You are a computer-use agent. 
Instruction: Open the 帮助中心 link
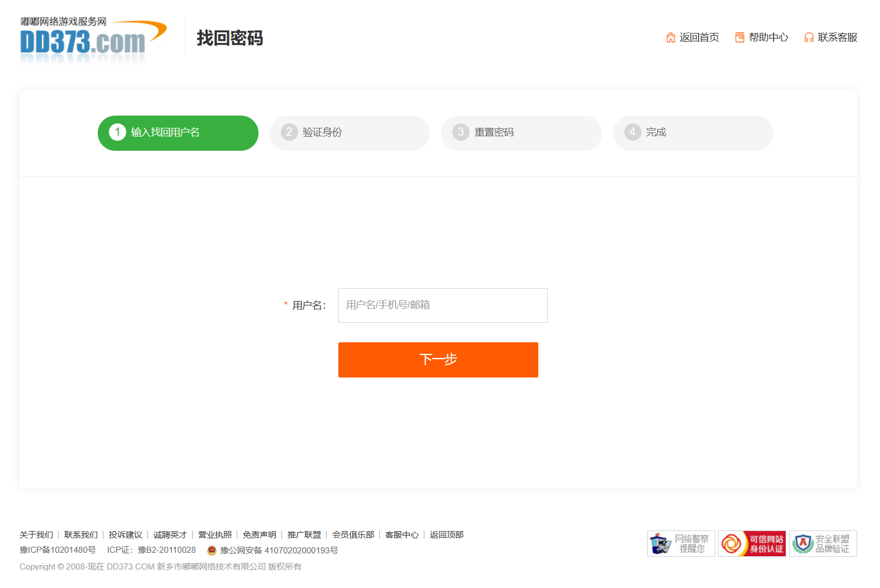(768, 37)
